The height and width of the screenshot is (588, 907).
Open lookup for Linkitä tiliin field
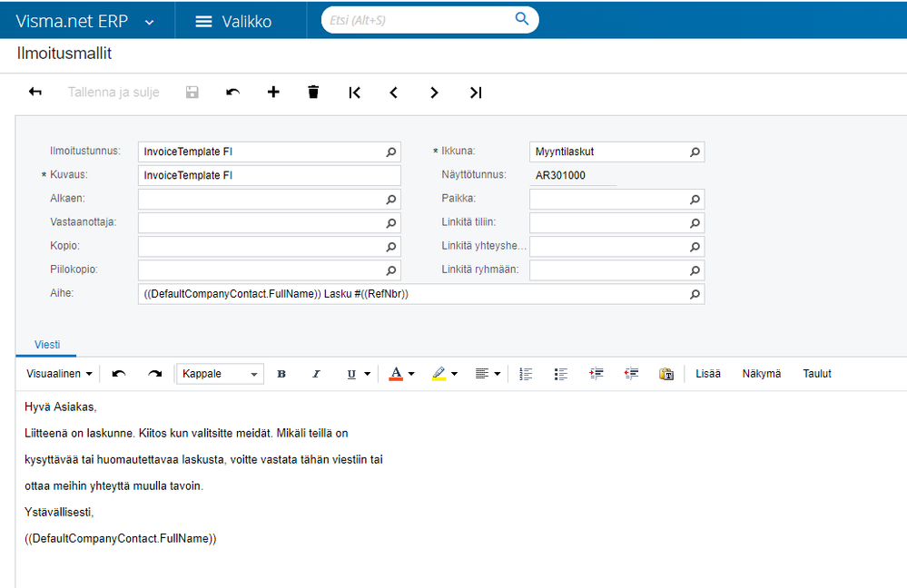click(695, 223)
